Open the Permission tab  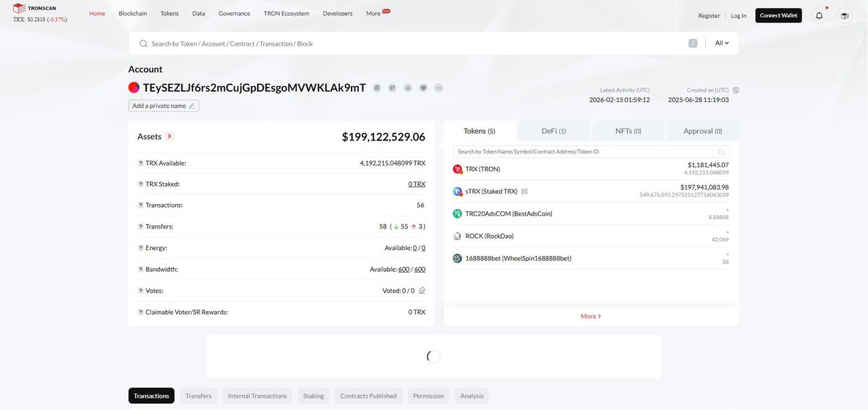pos(428,396)
